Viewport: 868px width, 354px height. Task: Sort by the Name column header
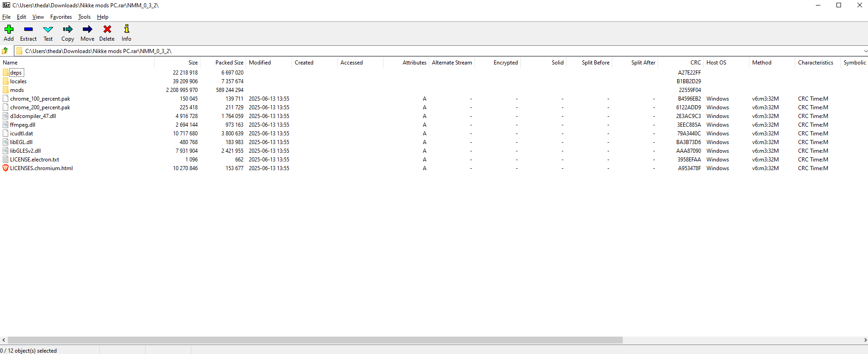tap(77, 63)
